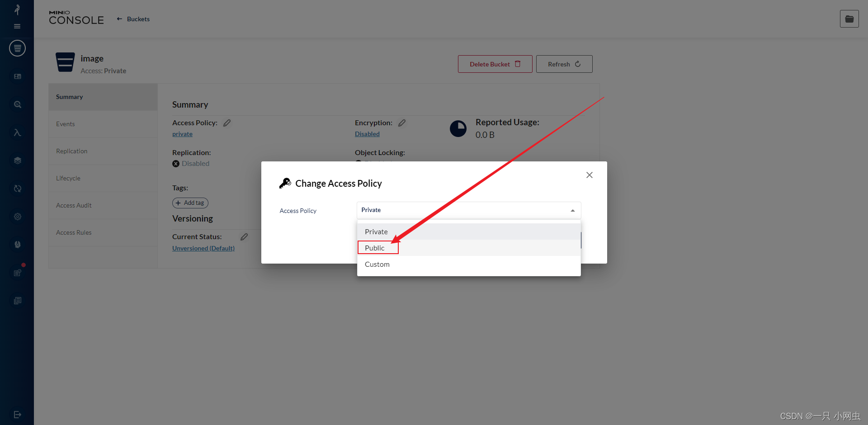Open the Replication tab
This screenshot has height=425, width=868.
point(103,151)
